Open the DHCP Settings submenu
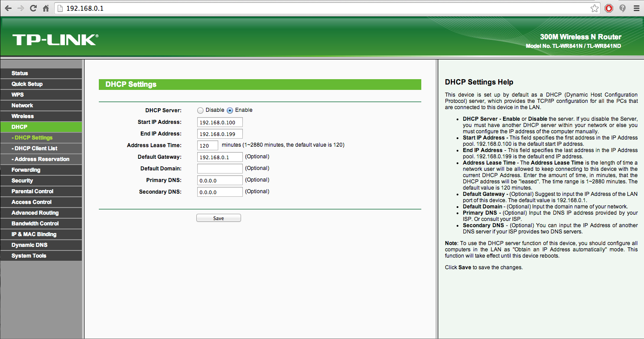 41,138
